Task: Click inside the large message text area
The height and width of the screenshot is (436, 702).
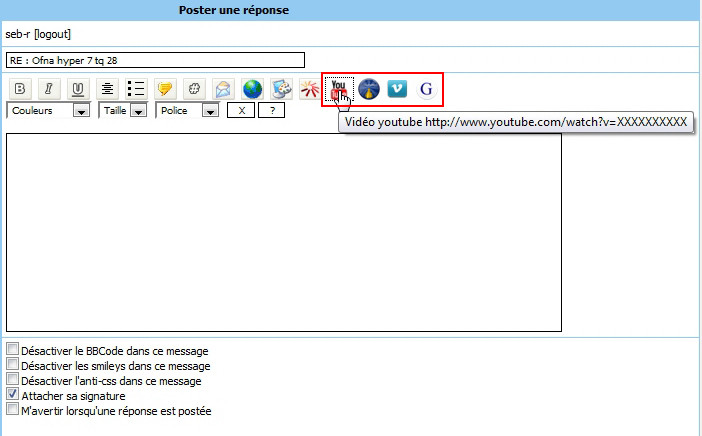Action: (x=283, y=231)
